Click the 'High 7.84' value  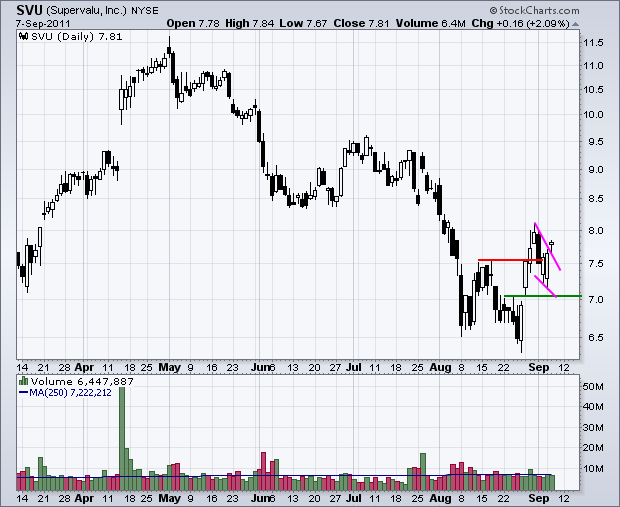(250, 23)
